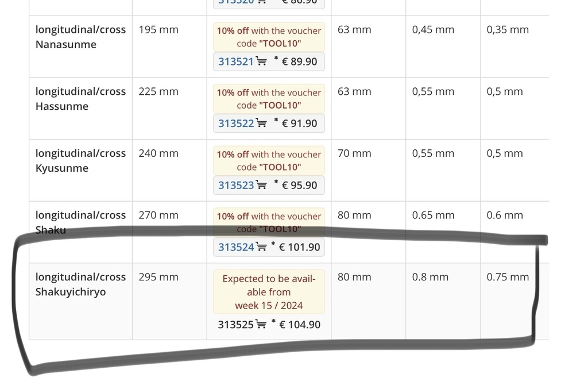This screenshot has height=389, width=588.
Task: Click TOOL10 voucher banner in Hassunme row
Action: coord(269,99)
